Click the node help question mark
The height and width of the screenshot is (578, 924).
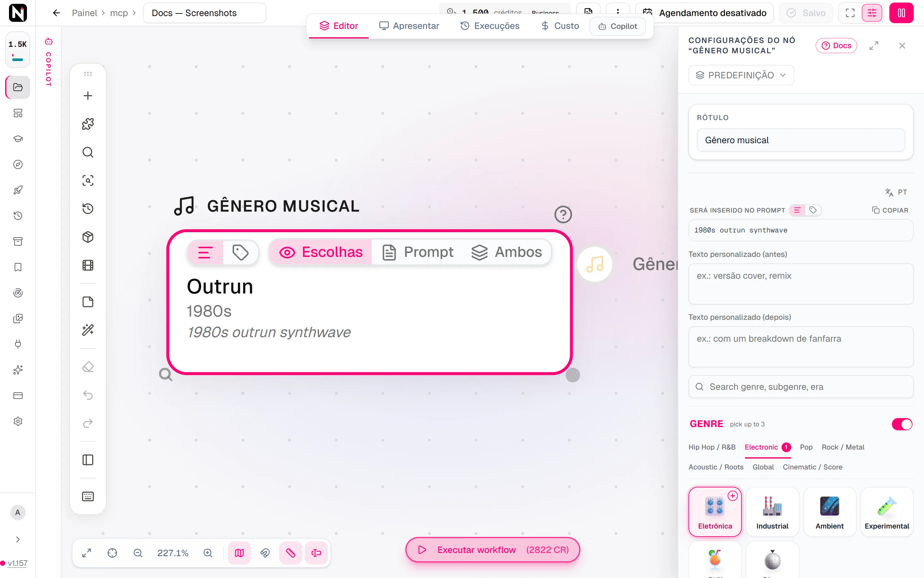[563, 215]
